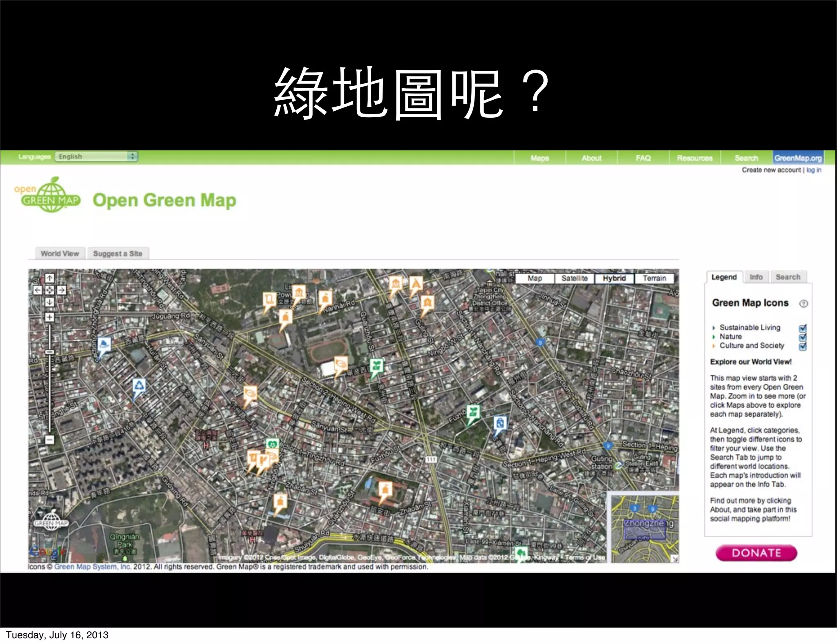
Task: Click the pink DONATE button
Action: pyautogui.click(x=756, y=553)
